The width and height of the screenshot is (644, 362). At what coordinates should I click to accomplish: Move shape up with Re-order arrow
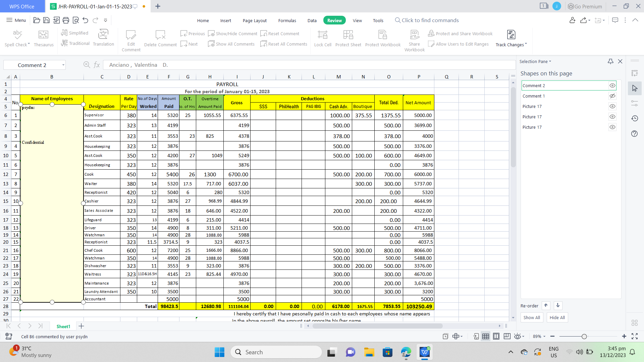[546, 305]
